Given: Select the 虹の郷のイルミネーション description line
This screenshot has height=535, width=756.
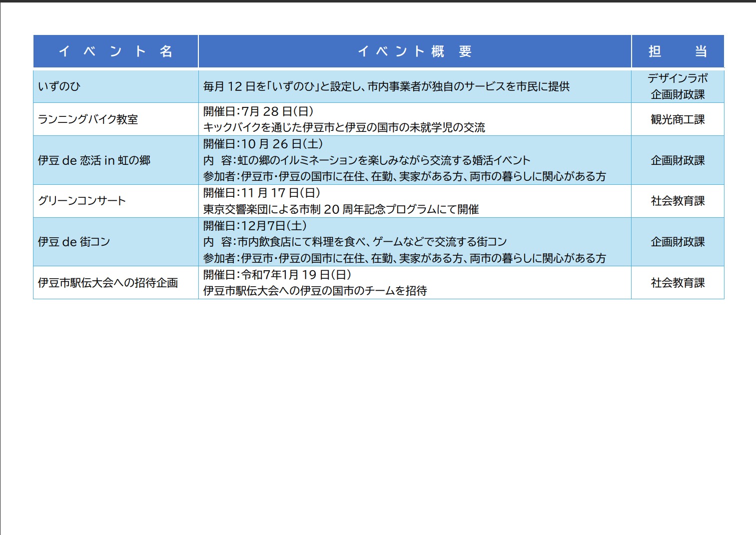Looking at the screenshot, I should [367, 160].
